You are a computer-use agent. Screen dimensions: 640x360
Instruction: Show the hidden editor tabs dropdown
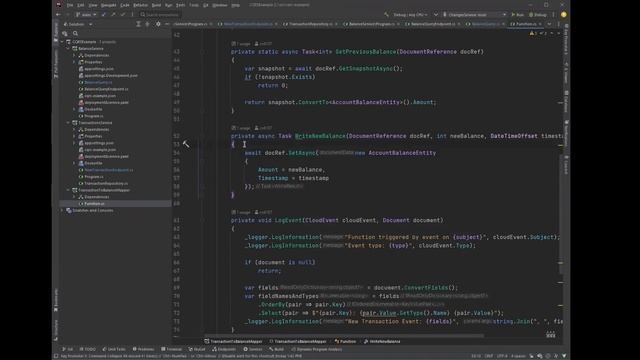[x=549, y=24]
